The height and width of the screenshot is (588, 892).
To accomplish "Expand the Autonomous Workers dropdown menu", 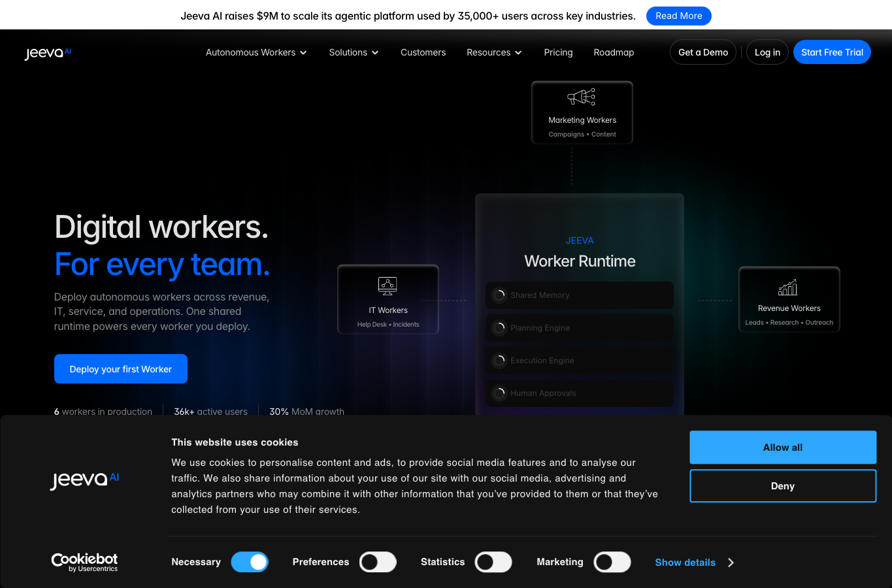I will click(x=256, y=52).
